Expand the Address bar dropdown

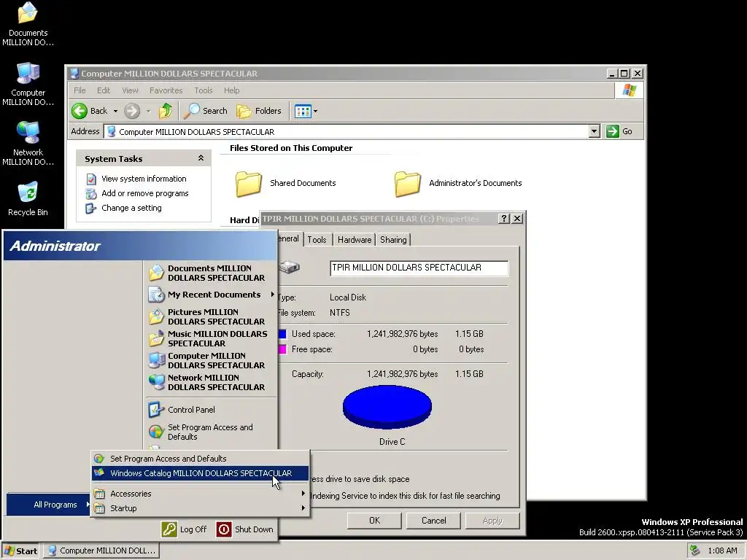point(594,131)
